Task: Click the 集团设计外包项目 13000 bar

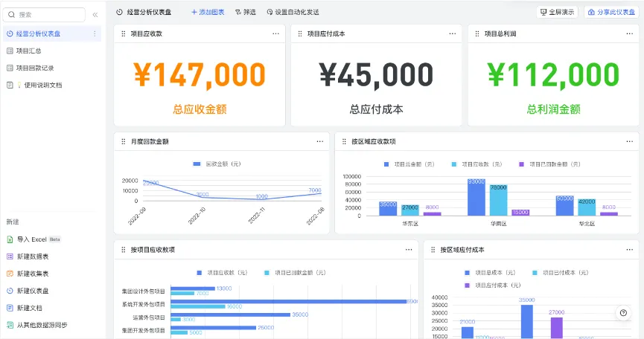Action: 193,288
